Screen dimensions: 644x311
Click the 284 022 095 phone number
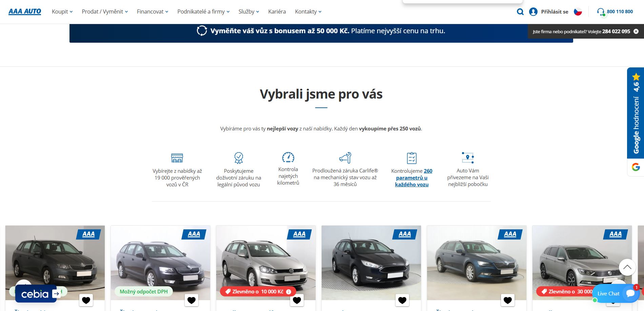coord(616,31)
